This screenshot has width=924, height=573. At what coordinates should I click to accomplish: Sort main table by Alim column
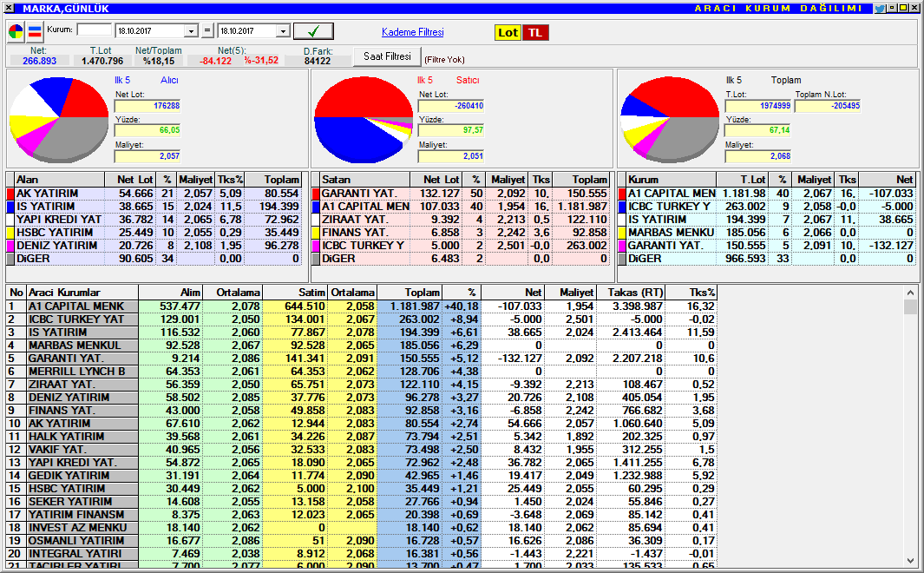[x=171, y=293]
